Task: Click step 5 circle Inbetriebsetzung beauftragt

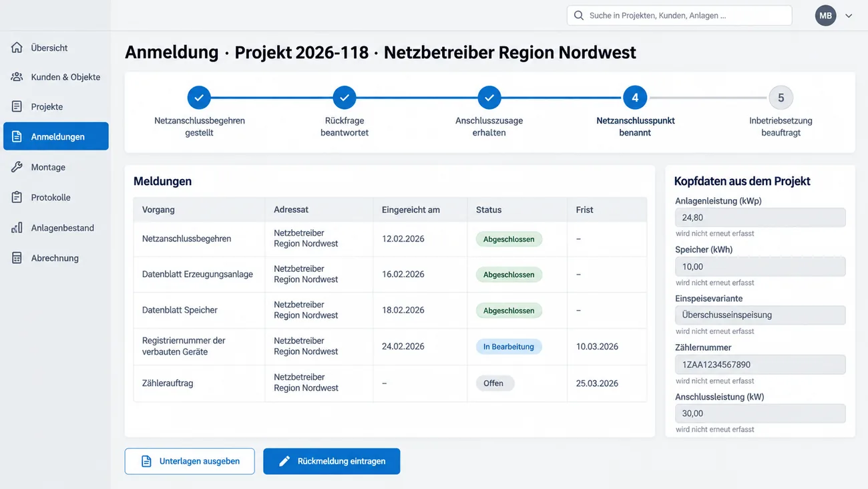Action: pos(781,98)
